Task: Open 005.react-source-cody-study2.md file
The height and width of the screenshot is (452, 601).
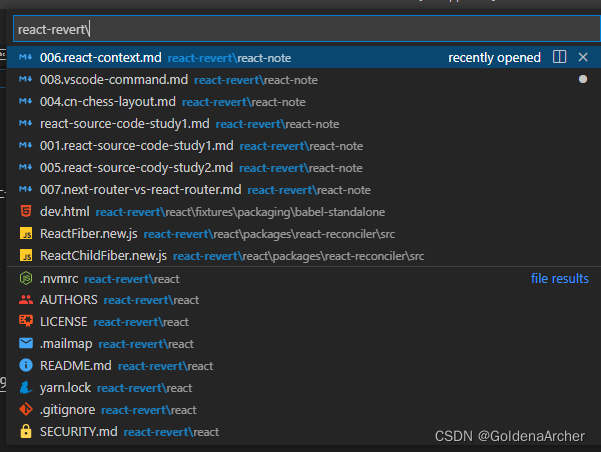Action: click(136, 168)
